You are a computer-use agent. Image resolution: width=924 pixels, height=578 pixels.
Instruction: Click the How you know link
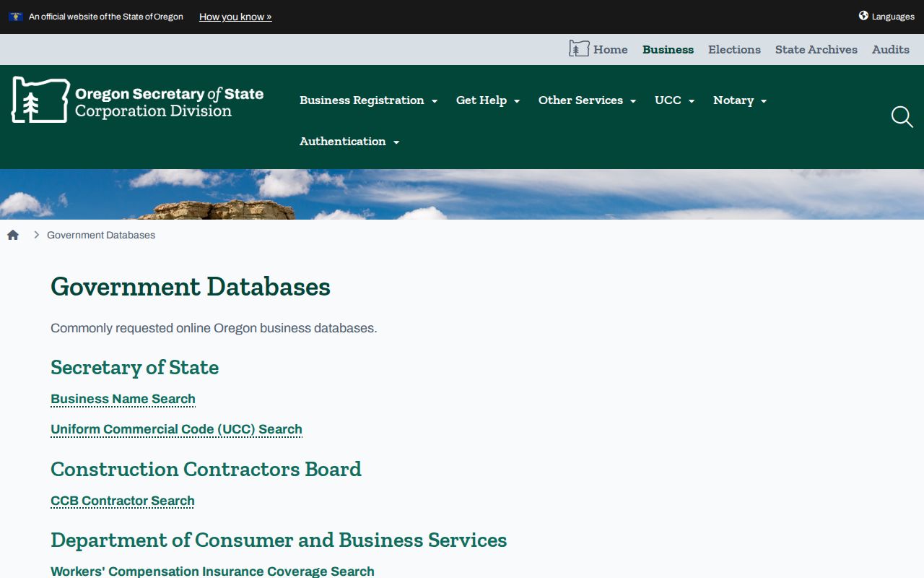(x=235, y=17)
